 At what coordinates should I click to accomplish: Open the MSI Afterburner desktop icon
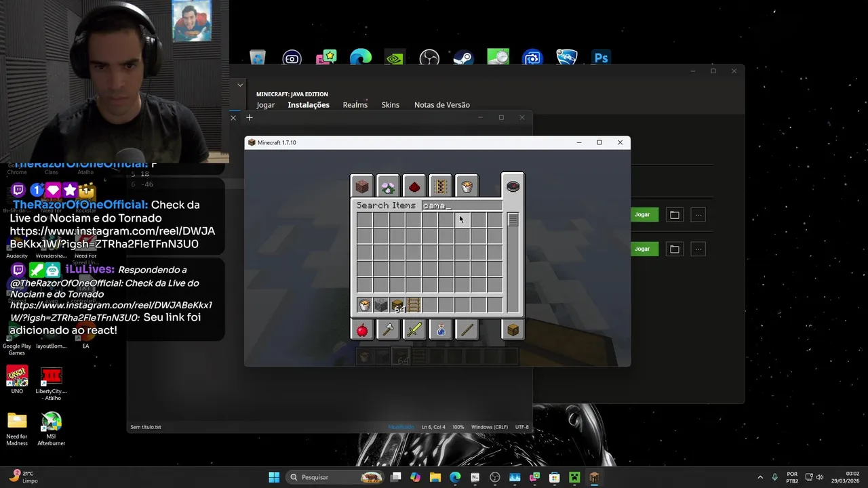pos(52,429)
